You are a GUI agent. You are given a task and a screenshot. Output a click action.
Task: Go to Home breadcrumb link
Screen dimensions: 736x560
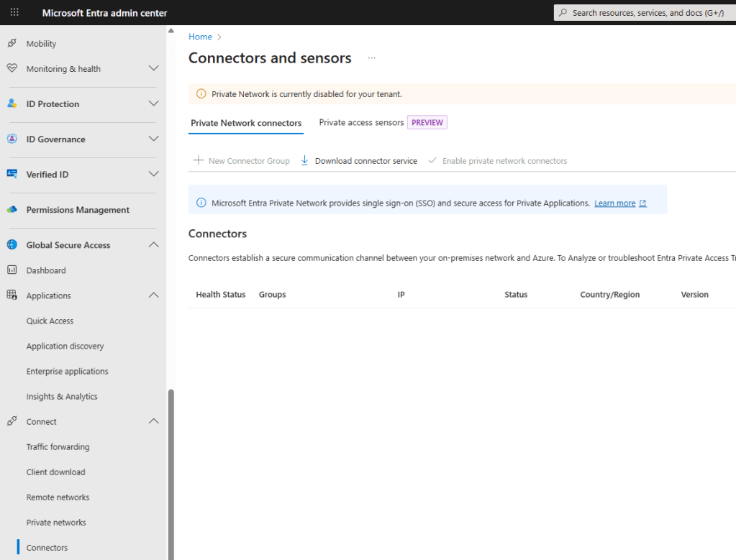click(200, 37)
